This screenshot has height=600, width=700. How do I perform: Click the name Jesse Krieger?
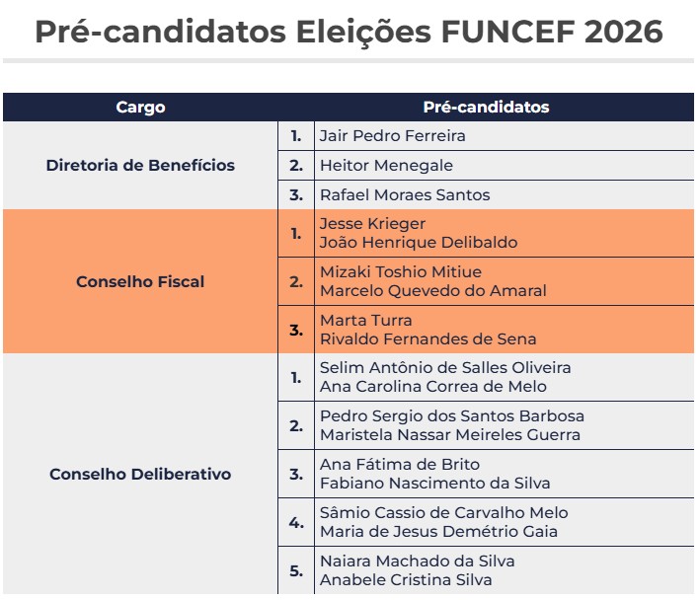372,223
